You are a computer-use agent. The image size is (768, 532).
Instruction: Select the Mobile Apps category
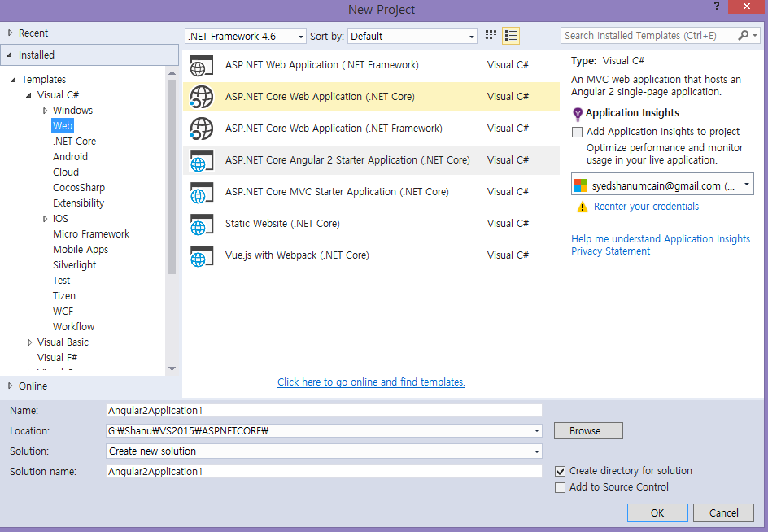(81, 250)
